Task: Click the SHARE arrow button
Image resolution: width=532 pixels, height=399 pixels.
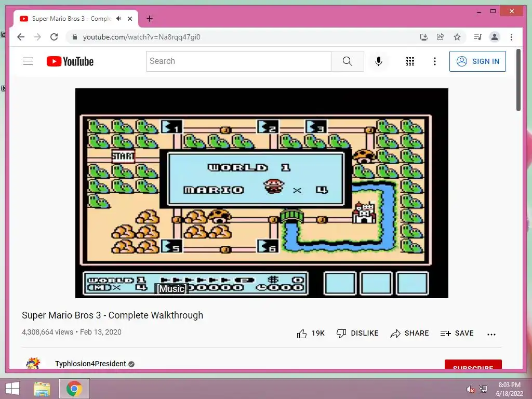Action: point(409,334)
